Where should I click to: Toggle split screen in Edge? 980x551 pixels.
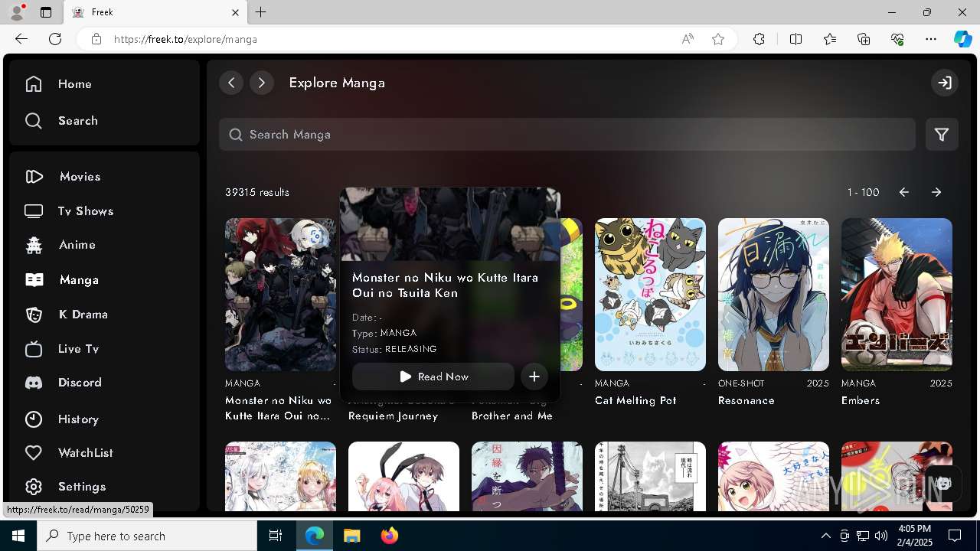tap(795, 39)
